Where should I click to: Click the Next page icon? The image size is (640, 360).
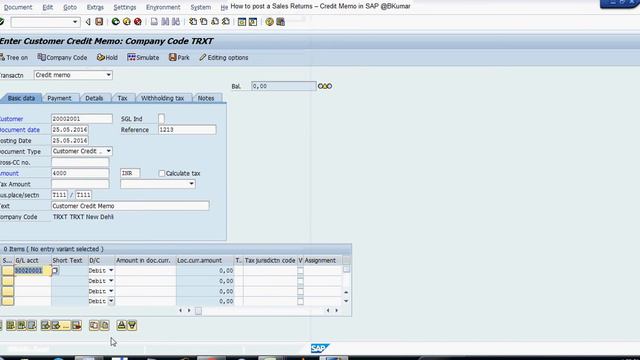click(x=215, y=22)
